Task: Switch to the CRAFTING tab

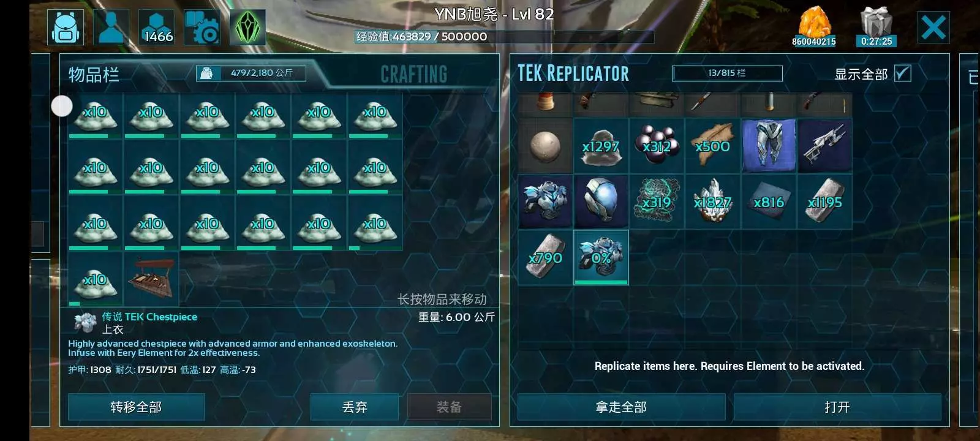Action: pos(414,75)
